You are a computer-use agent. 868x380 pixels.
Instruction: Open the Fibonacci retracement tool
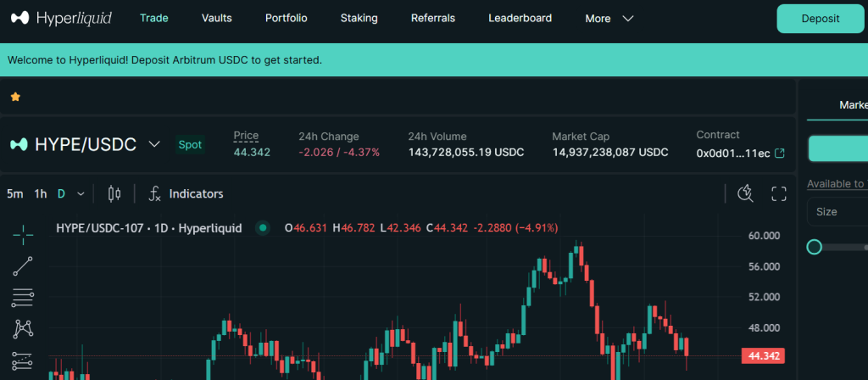coord(23,298)
